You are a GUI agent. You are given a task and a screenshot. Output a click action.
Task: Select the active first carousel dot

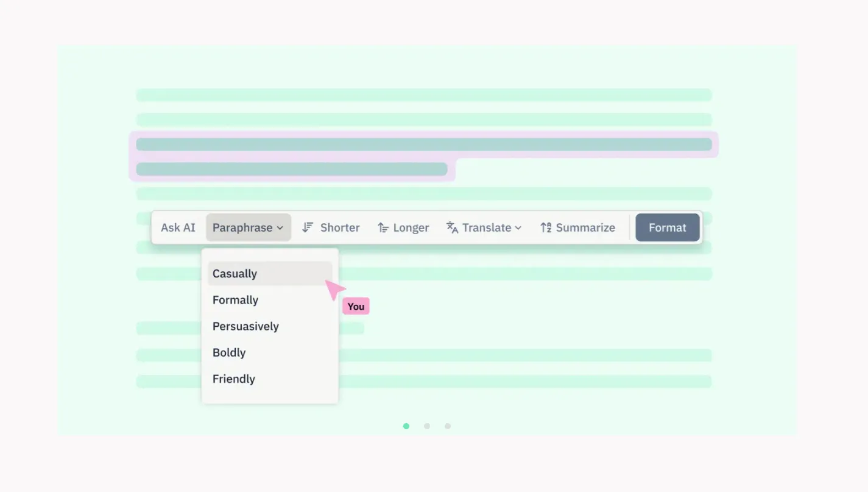406,426
